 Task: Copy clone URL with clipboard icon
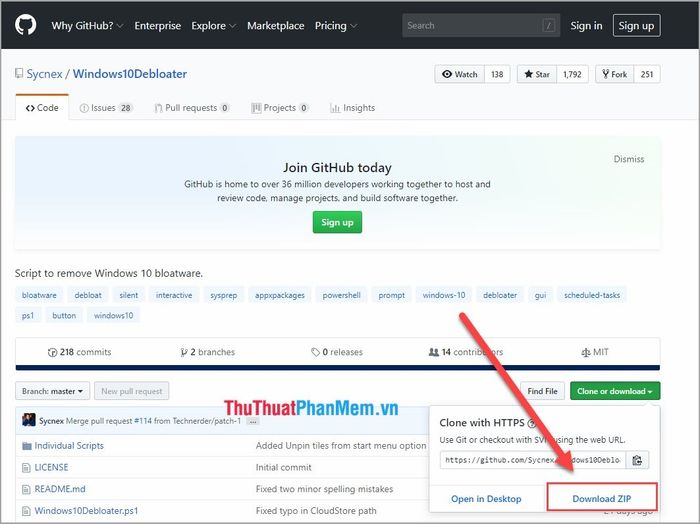637,460
